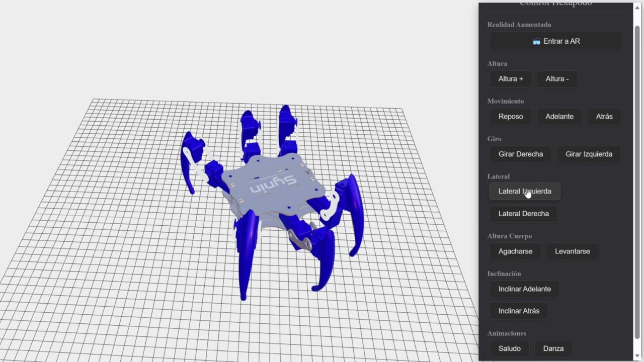This screenshot has width=644, height=362.
Task: Click the Altura Cuerpo section label
Action: [510, 236]
